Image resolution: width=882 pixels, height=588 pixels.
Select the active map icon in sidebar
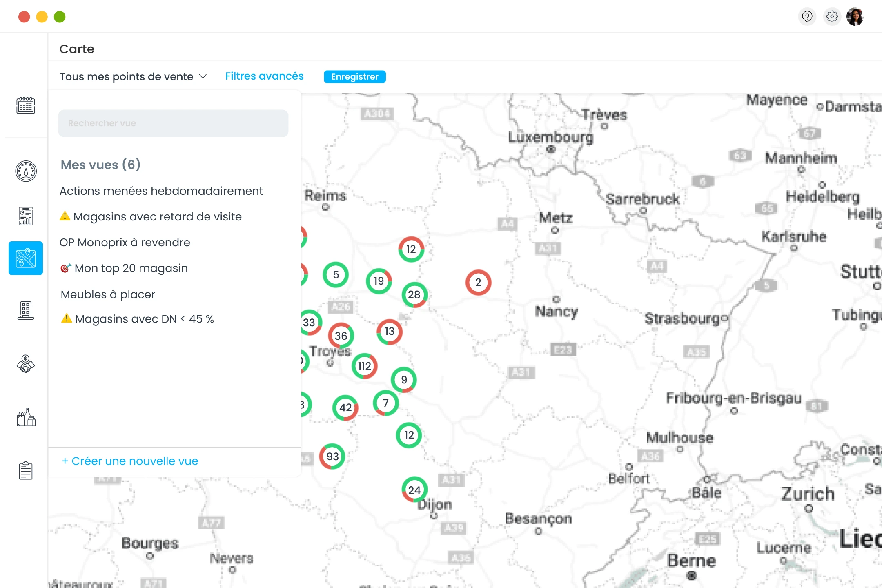coord(26,258)
